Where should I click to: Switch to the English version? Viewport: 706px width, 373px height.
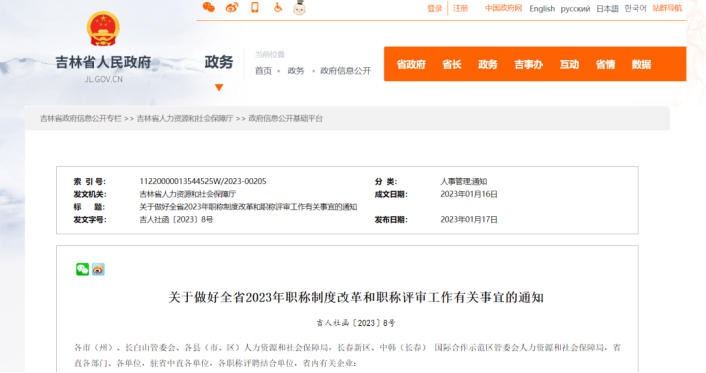pos(542,9)
